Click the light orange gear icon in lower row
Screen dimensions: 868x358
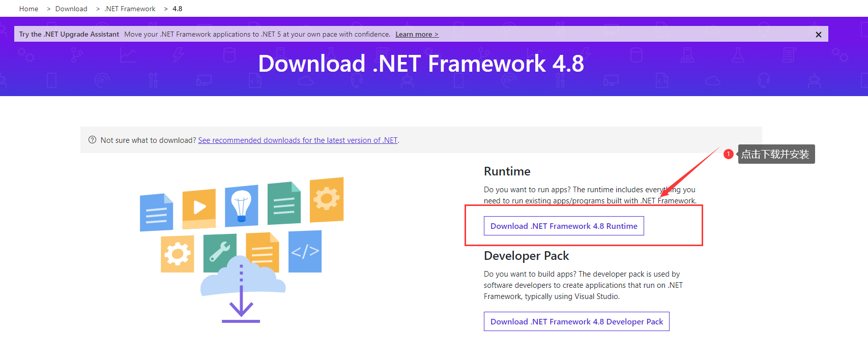(178, 253)
